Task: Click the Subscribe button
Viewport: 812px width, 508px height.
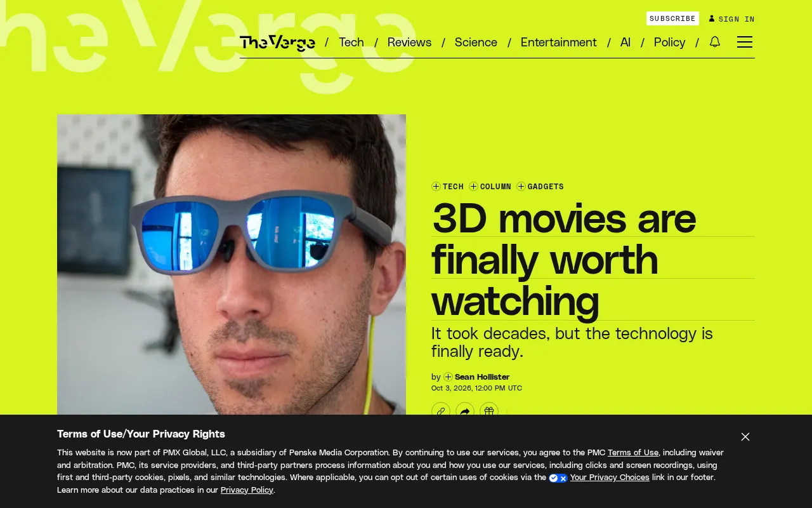Action: point(672,18)
